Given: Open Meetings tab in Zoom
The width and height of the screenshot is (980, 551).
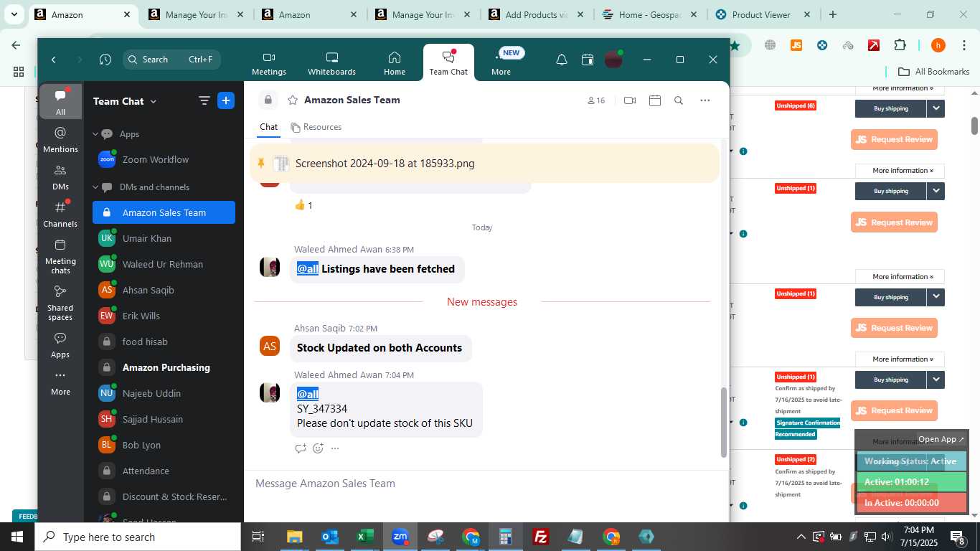Looking at the screenshot, I should tap(269, 64).
